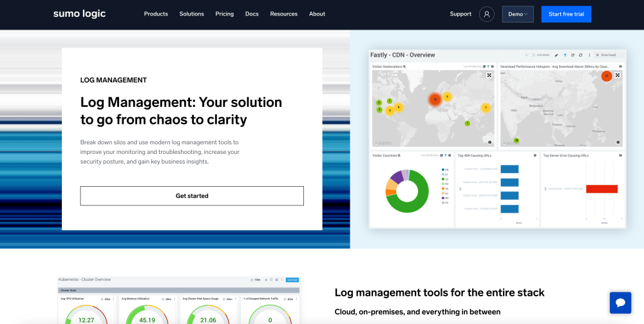The width and height of the screenshot is (644, 324).
Task: Click fullscreen icon on Visitor Geolocations map
Action: point(489,75)
